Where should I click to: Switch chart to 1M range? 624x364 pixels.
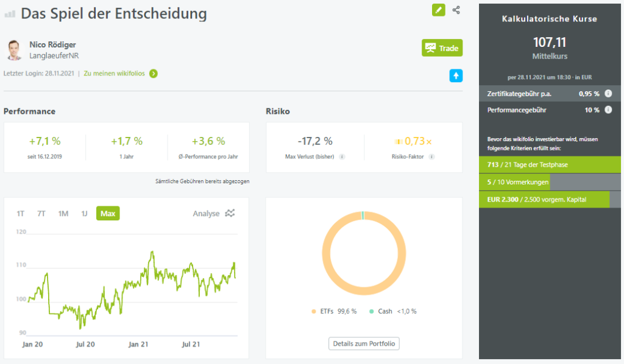click(63, 214)
